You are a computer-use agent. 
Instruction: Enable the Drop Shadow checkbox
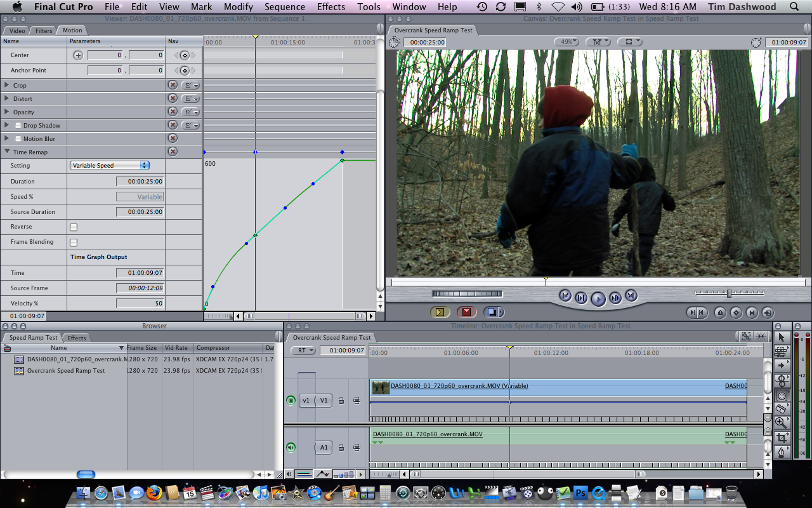18,126
